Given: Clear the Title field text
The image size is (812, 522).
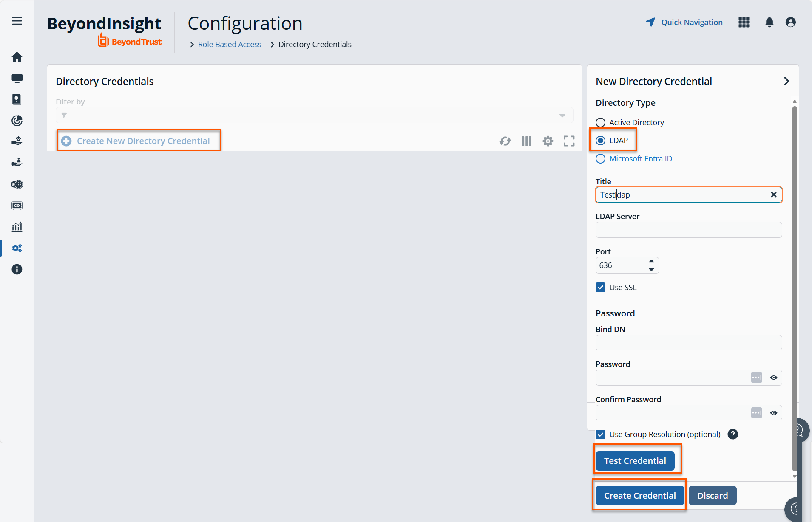Looking at the screenshot, I should click(x=774, y=195).
